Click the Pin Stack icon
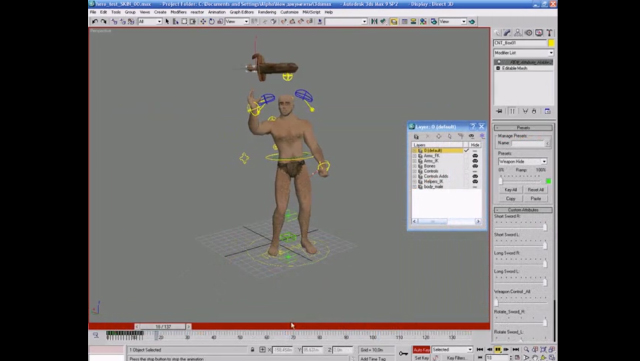The image size is (640, 361). tap(499, 111)
